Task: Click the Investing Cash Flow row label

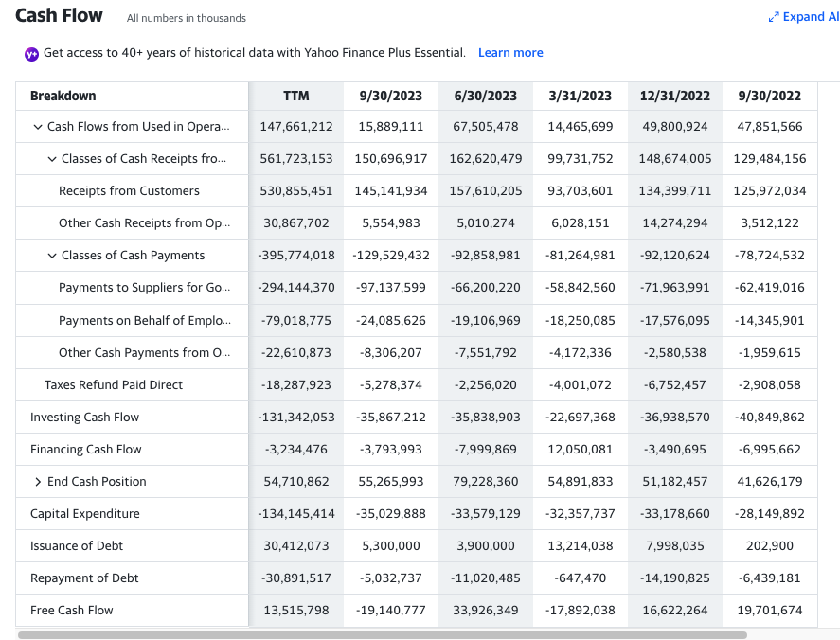Action: 84,418
